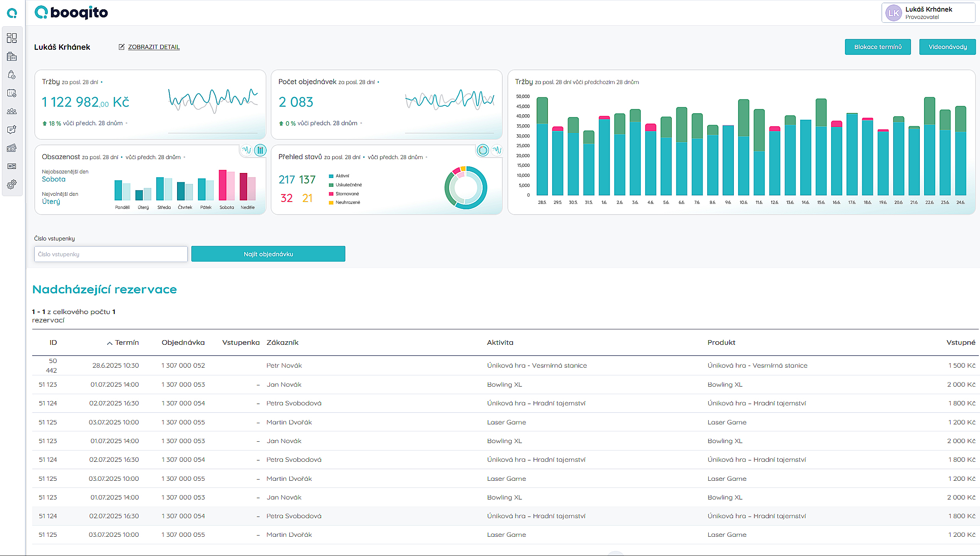Click inside the Číslo vstupenky field

coord(111,254)
